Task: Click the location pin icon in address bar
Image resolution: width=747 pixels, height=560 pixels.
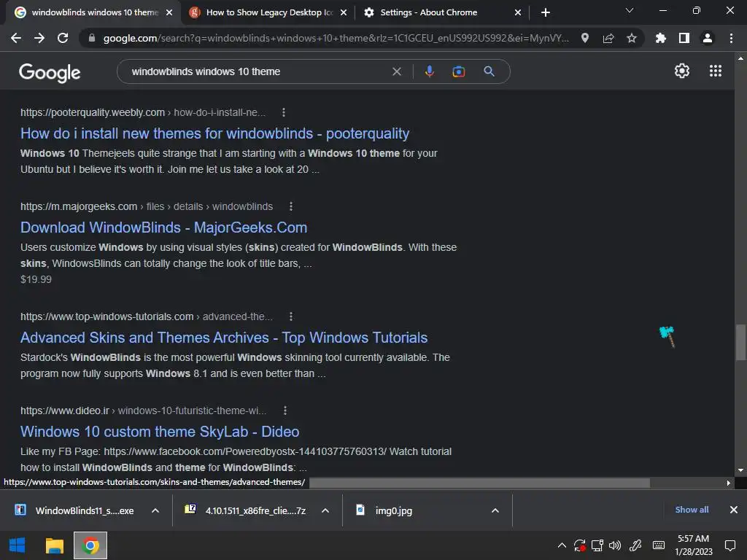Action: click(x=585, y=38)
